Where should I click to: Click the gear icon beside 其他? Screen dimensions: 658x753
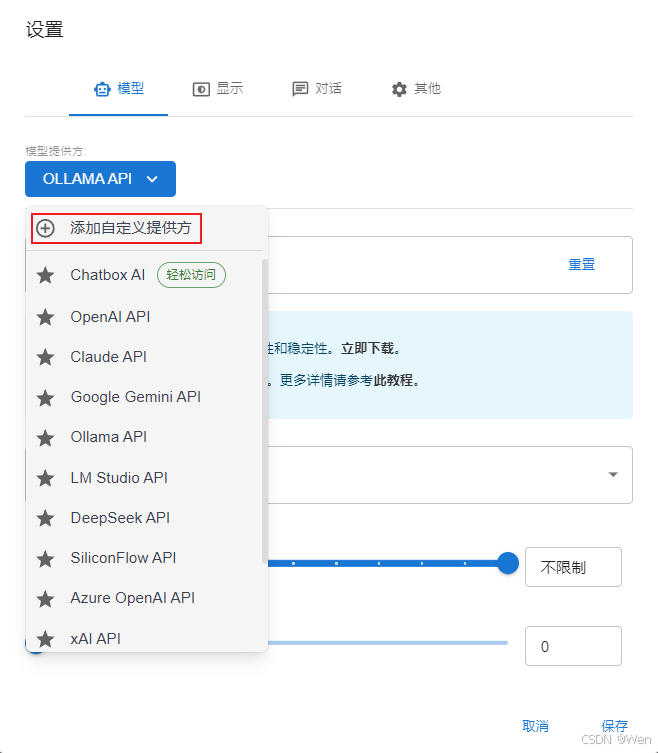pos(399,89)
